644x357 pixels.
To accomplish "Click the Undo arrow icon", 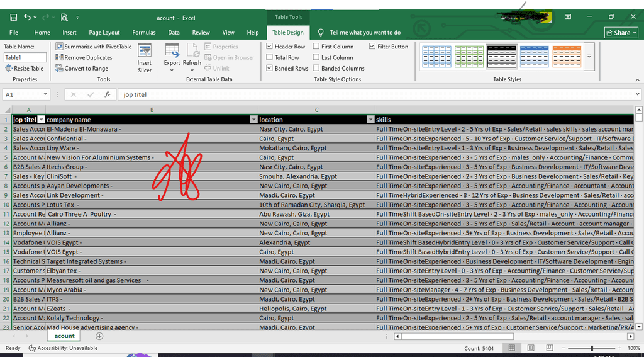I will pyautogui.click(x=28, y=17).
